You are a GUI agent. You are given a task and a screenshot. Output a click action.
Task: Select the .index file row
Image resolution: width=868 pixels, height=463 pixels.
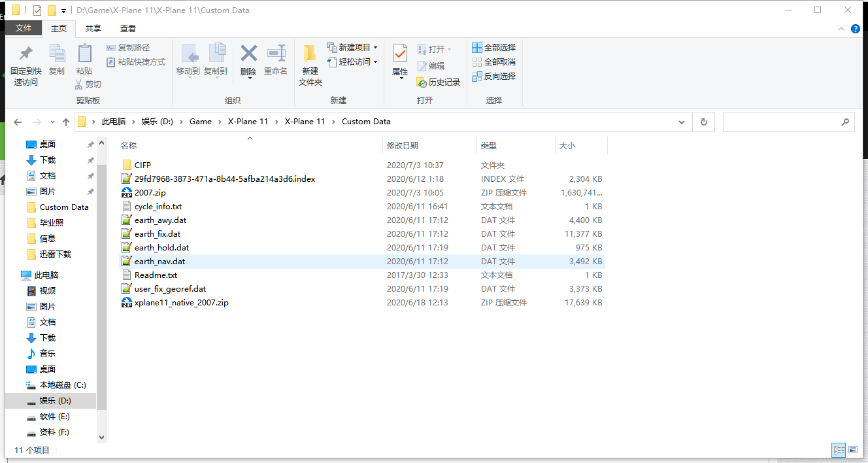pyautogui.click(x=363, y=179)
